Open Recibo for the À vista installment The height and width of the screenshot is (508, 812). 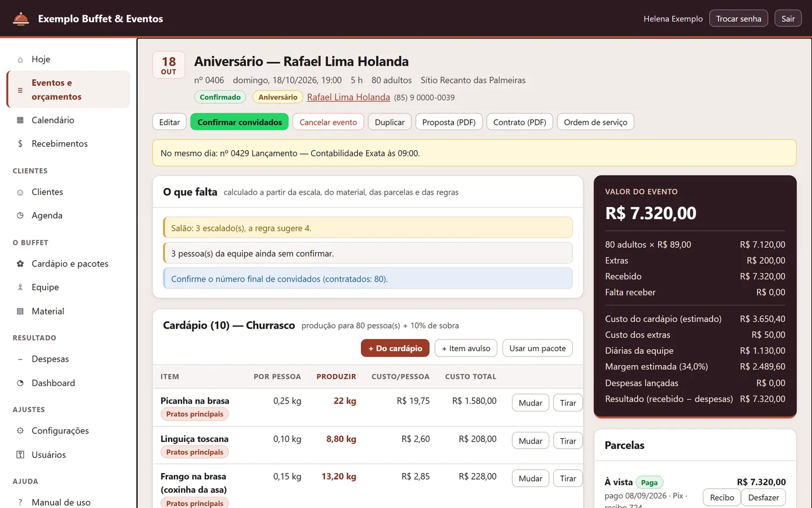tap(722, 497)
